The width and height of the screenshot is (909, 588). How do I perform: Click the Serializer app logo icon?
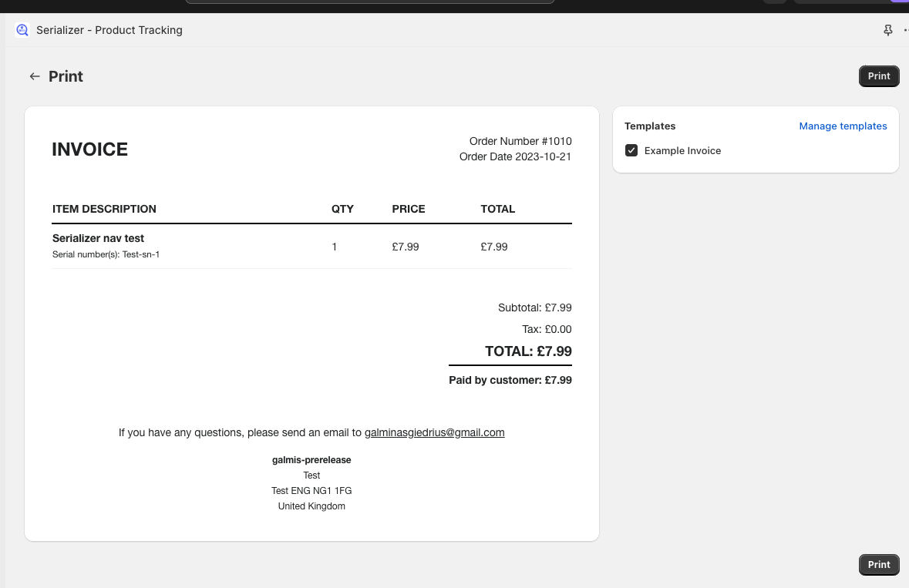[x=22, y=30]
